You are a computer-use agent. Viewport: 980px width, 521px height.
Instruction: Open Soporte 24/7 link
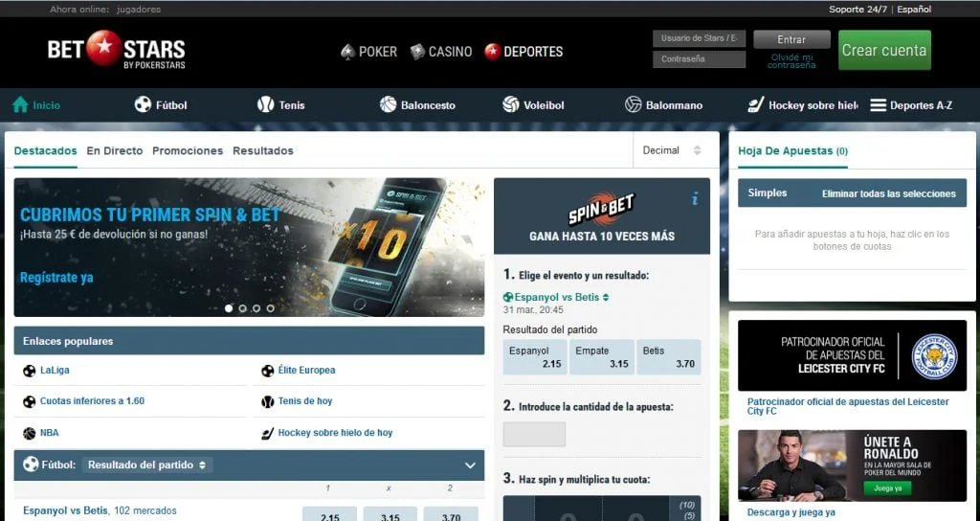[857, 10]
